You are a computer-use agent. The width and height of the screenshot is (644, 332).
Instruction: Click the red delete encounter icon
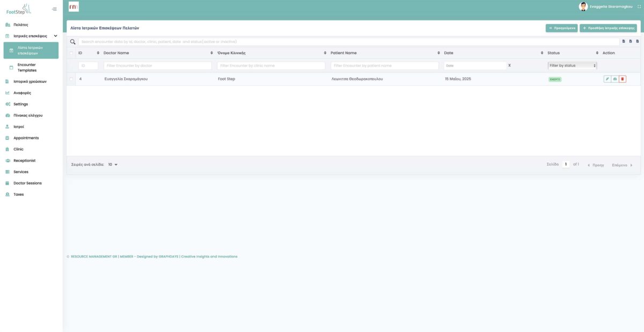point(623,79)
